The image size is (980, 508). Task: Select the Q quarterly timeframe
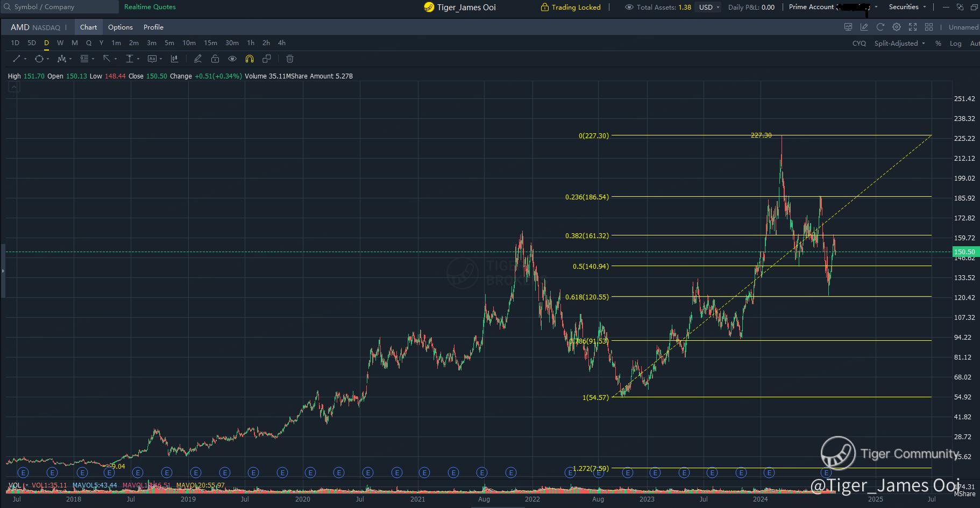click(89, 43)
